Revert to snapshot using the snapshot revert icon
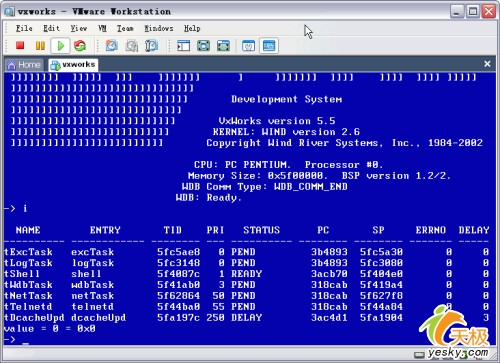 tap(132, 45)
